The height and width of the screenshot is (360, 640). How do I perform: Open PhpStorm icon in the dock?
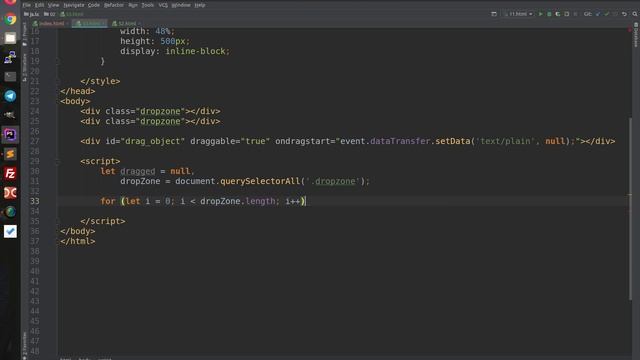(10, 134)
